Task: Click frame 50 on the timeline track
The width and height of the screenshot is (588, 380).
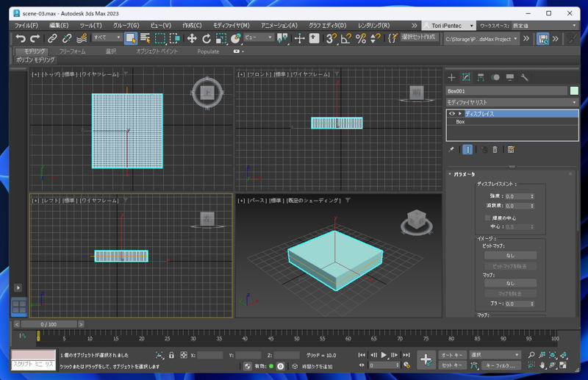Action: pos(297,337)
